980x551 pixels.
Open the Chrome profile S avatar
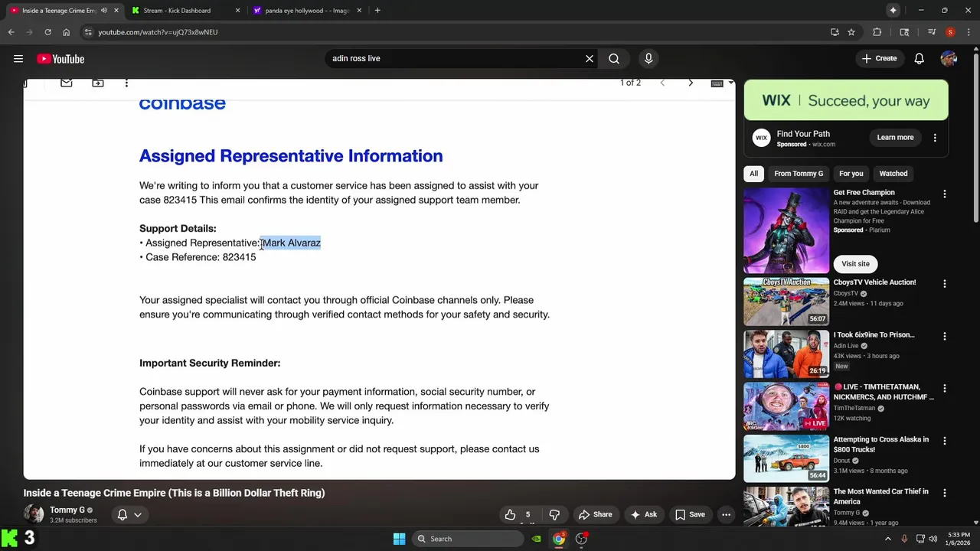click(950, 32)
